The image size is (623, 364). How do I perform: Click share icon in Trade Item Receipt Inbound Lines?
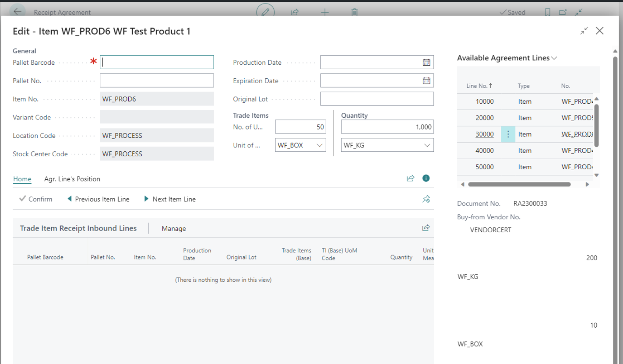[426, 228]
